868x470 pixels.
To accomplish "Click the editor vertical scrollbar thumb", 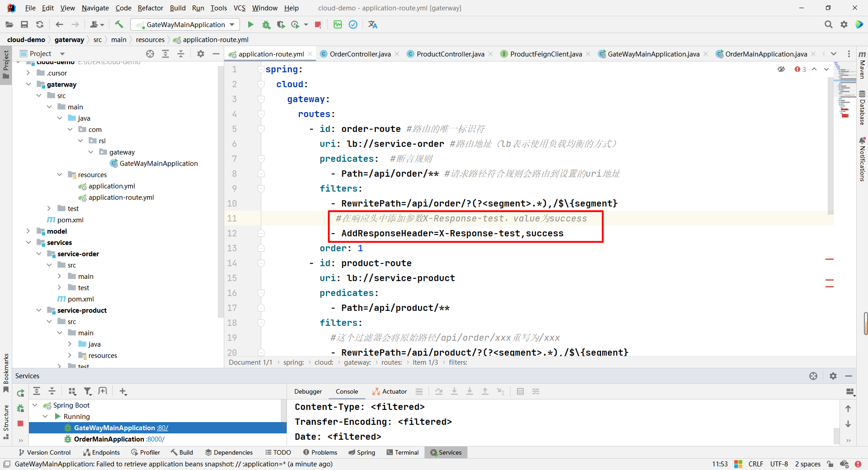I will point(830,146).
